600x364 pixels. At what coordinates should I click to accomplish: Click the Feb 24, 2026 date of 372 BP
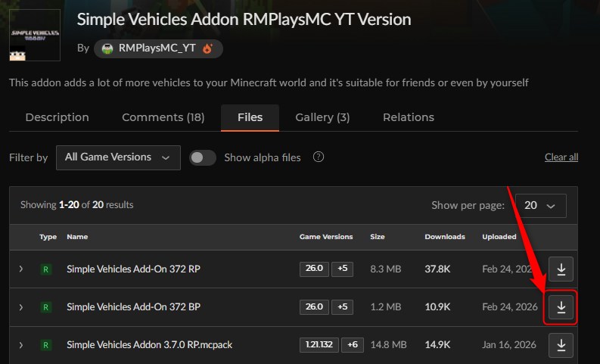pos(510,307)
